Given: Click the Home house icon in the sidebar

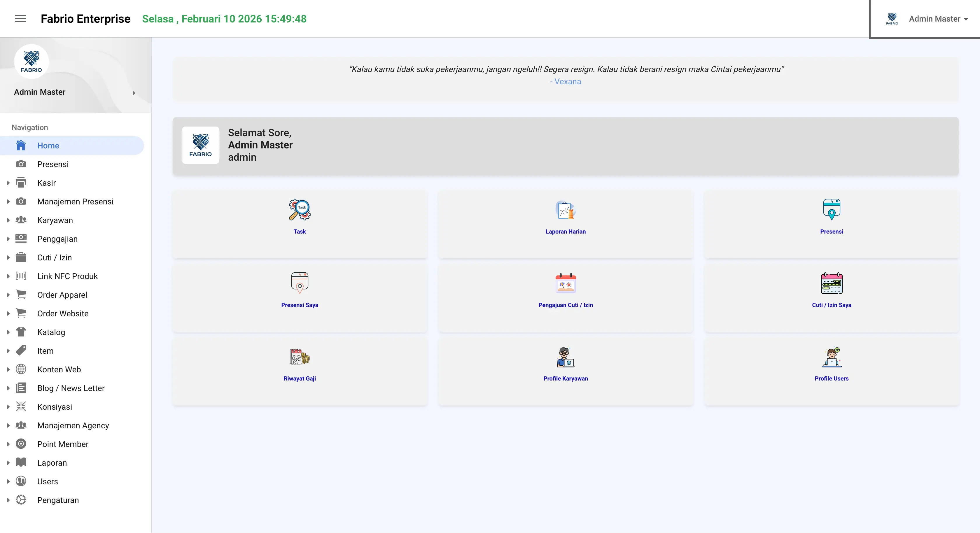Looking at the screenshot, I should coord(21,145).
